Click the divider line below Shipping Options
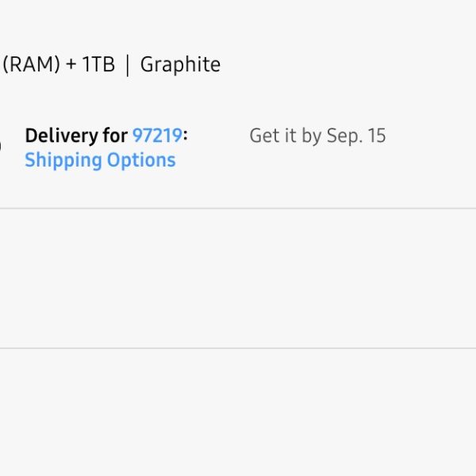The image size is (476, 476). (x=238, y=209)
